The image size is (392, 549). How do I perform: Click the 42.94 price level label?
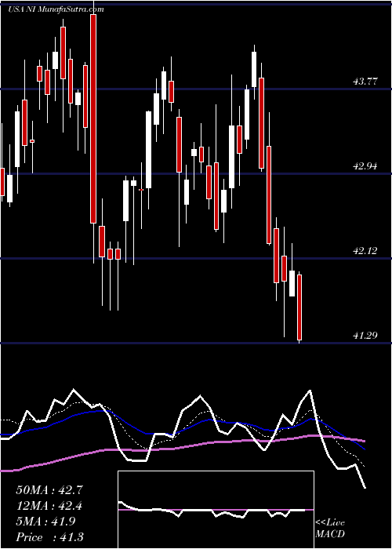365,166
